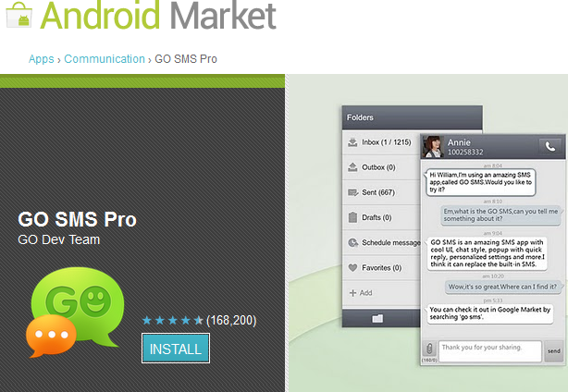568x392 pixels.
Task: Click the Outbox upload icon
Action: [x=352, y=167]
